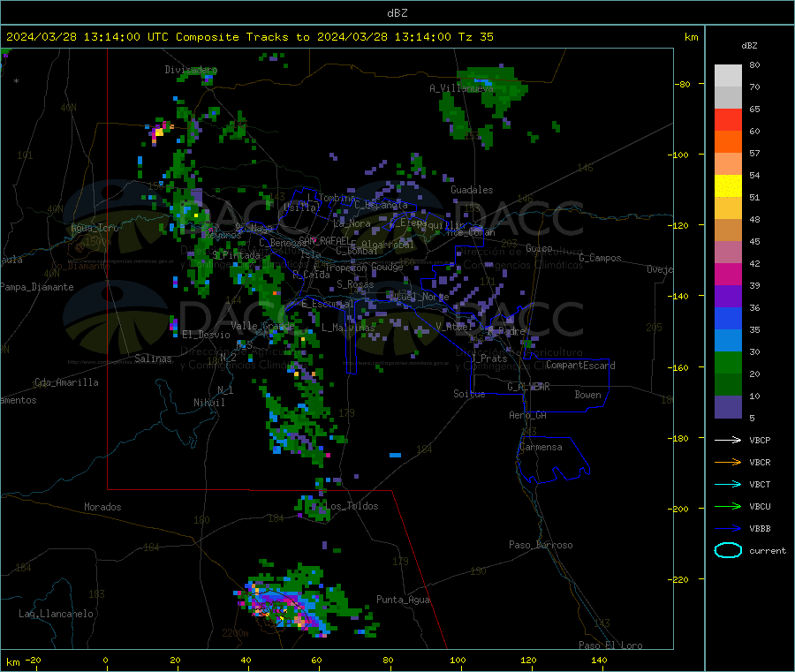
Task: Click the A_Villanueva location label
Action: 461,88
